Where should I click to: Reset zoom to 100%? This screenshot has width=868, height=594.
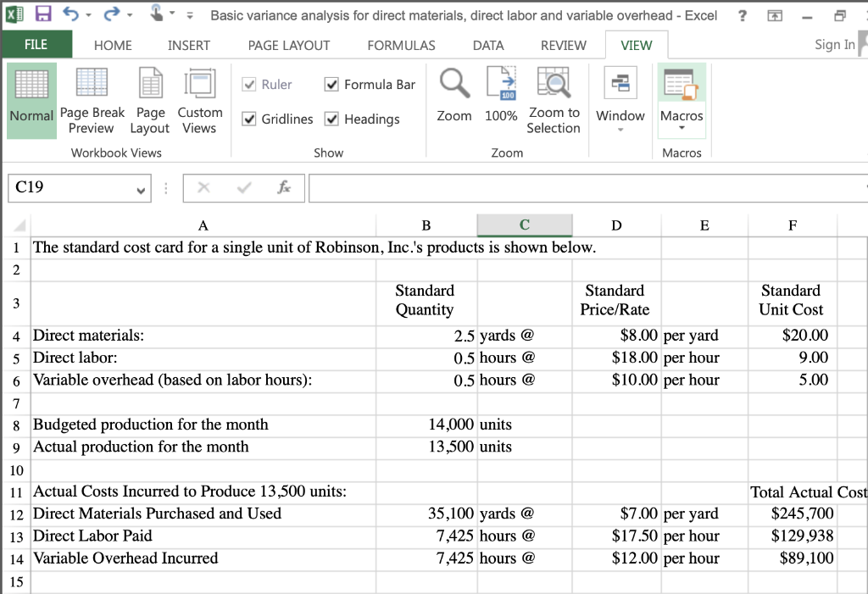click(501, 95)
